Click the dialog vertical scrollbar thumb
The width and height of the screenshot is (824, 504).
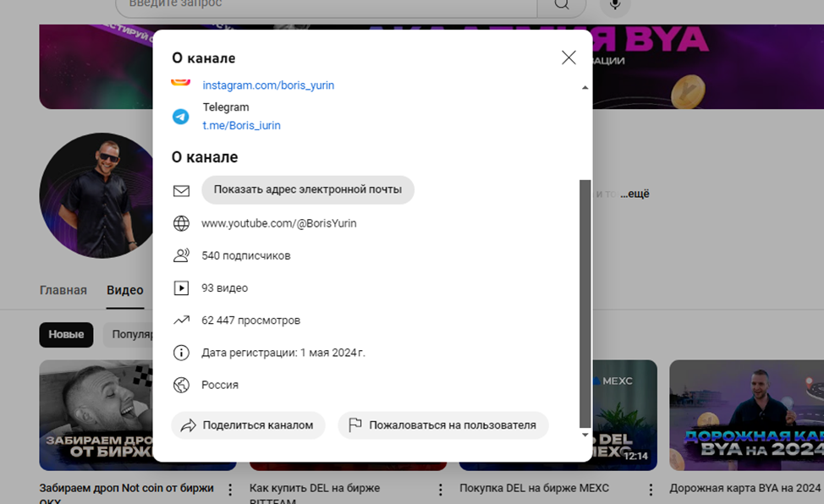point(585,304)
